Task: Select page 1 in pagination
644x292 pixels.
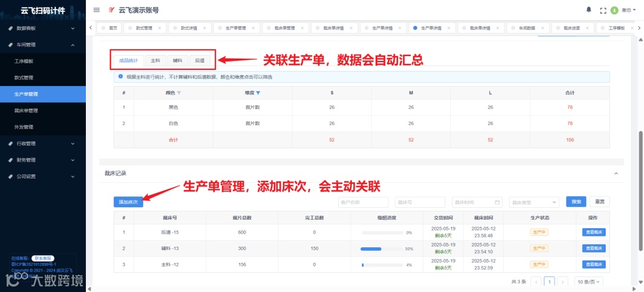Action: (549, 282)
